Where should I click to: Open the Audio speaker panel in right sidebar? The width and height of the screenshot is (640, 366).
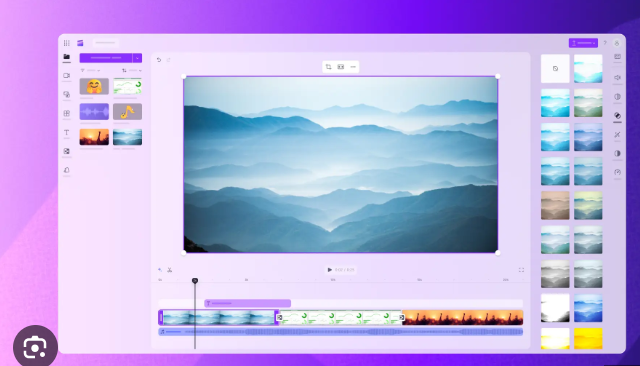pyautogui.click(x=617, y=78)
